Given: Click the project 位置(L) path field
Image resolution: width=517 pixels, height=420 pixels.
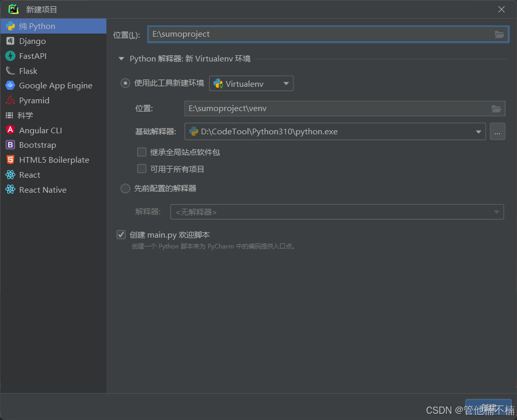Looking at the screenshot, I should click(x=328, y=34).
